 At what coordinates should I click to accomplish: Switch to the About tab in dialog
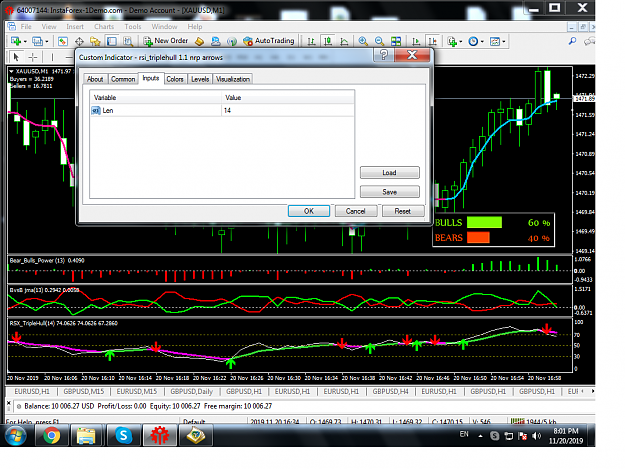[x=95, y=79]
